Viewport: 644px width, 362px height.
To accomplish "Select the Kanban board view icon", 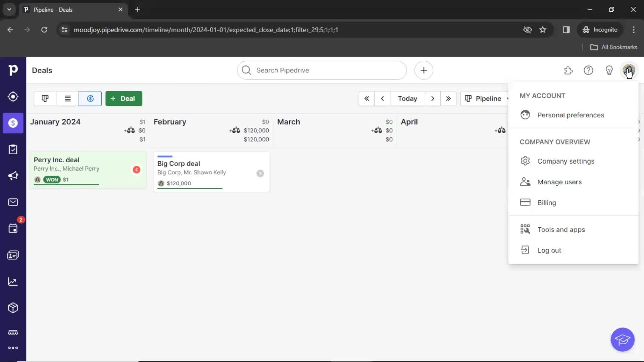I will coord(45,98).
